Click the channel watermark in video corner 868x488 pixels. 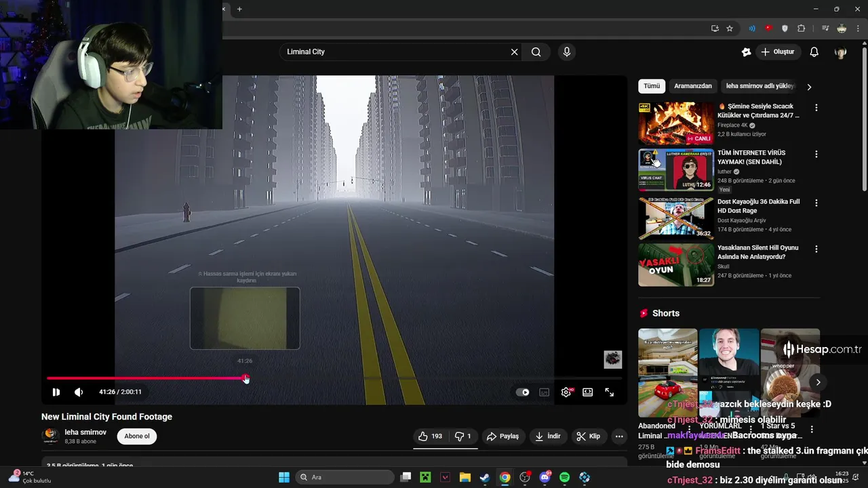tap(613, 359)
